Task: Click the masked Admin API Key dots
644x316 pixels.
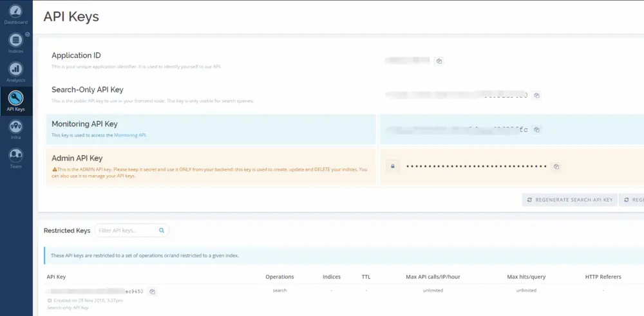Action: [476, 167]
